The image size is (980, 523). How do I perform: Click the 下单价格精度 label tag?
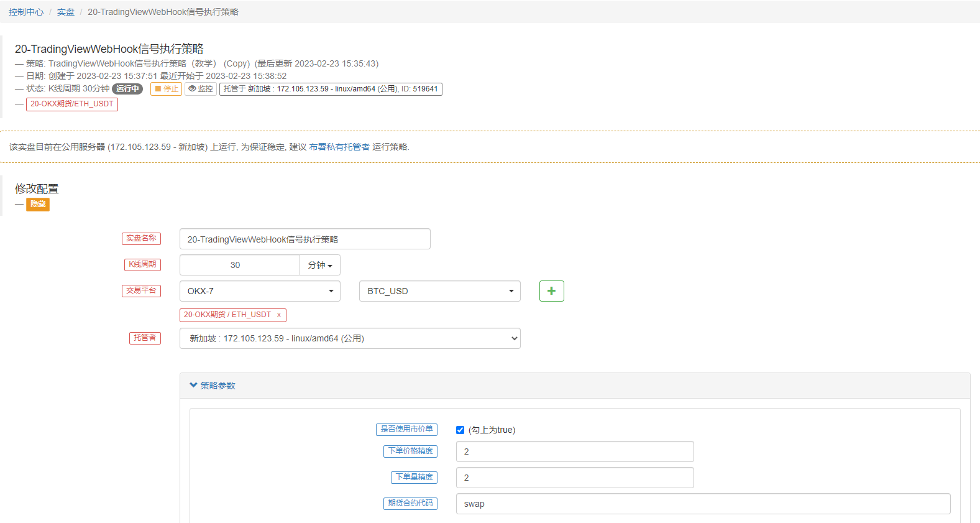[411, 451]
